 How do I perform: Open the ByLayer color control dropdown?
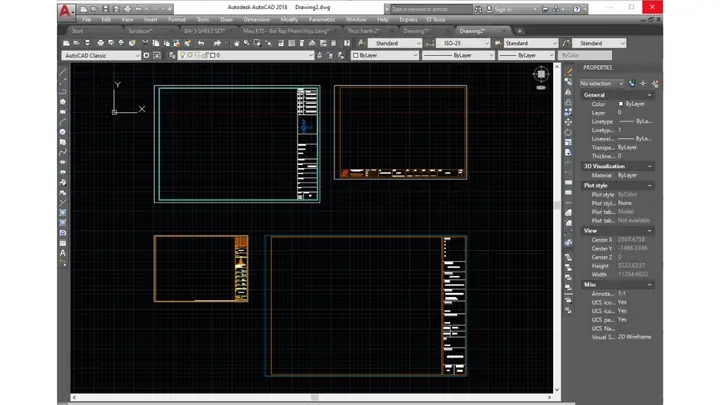(385, 56)
